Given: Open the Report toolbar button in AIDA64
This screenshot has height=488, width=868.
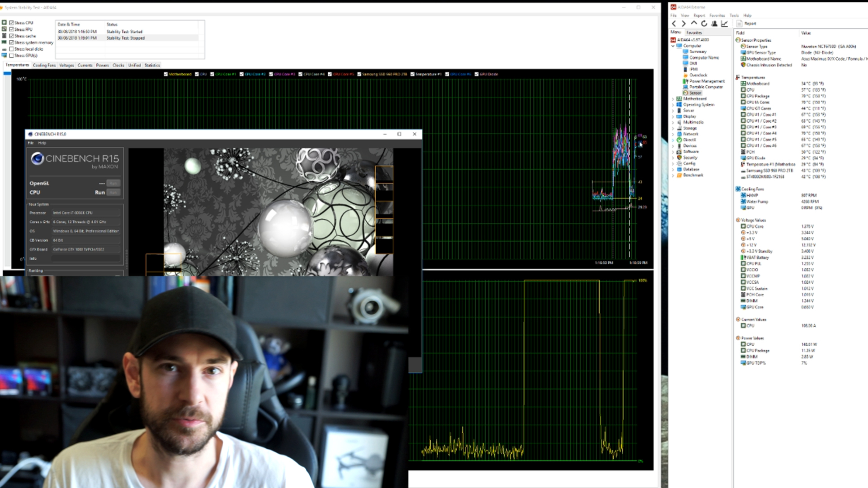Looking at the screenshot, I should click(747, 23).
